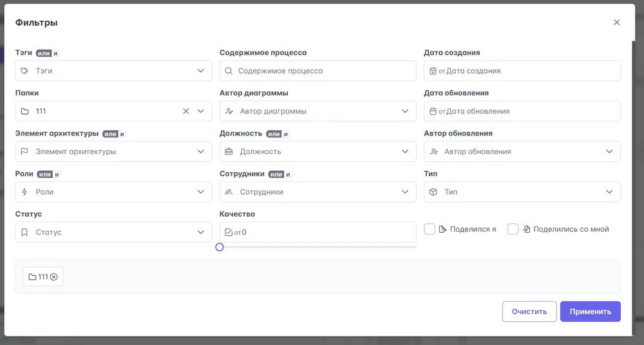644x345 pixels.
Task: Expand the Папки dropdown arrow
Action: (x=201, y=111)
